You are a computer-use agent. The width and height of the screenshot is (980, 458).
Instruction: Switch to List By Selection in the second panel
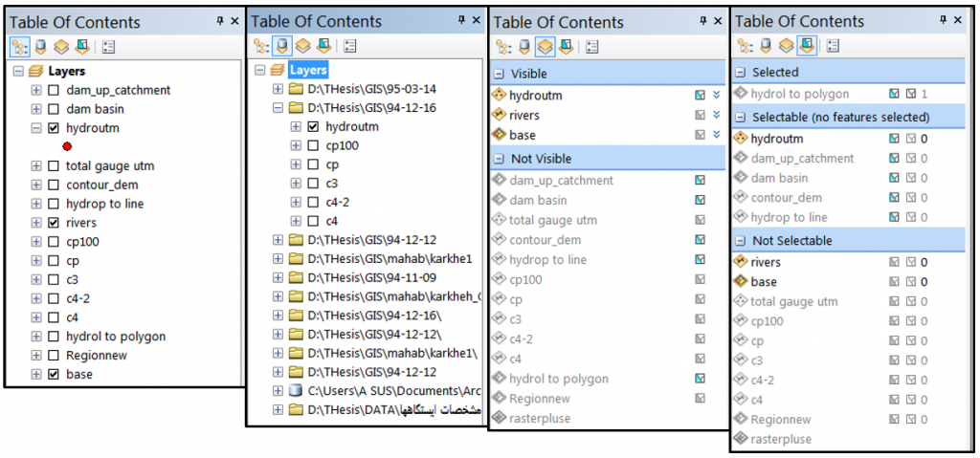324,45
